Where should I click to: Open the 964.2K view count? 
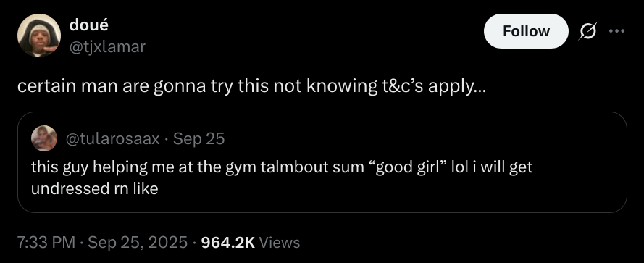228,242
